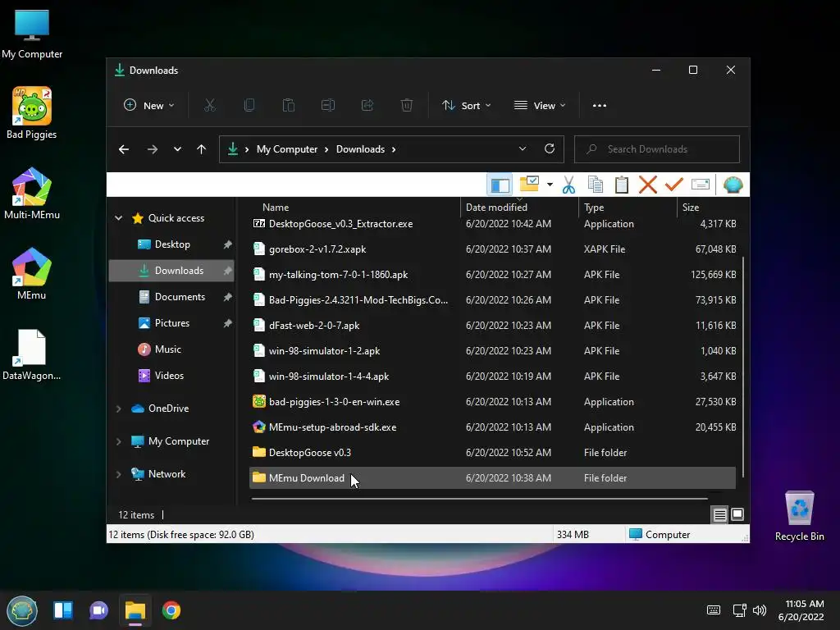Select the MEmu Download folder
This screenshot has height=630, width=840.
(x=492, y=478)
